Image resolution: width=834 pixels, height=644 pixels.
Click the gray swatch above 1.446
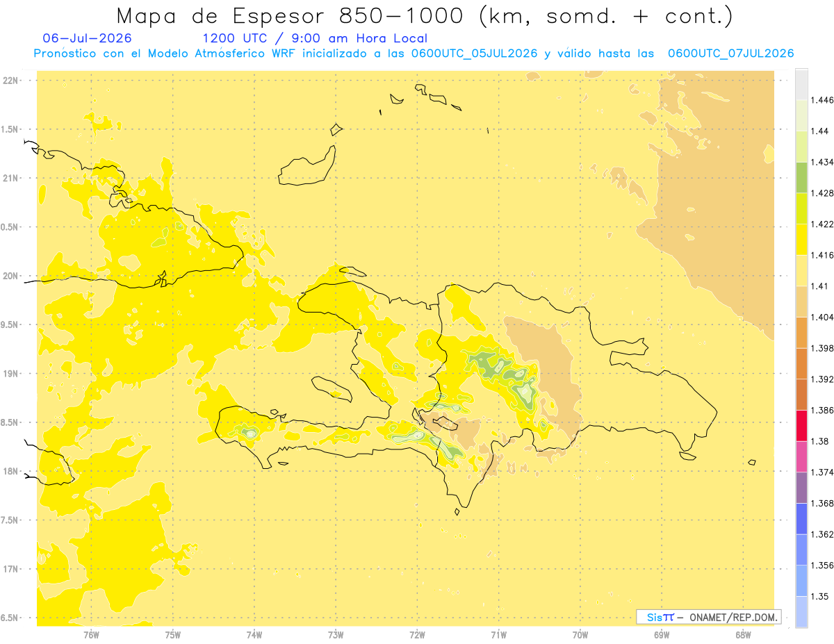click(x=801, y=84)
